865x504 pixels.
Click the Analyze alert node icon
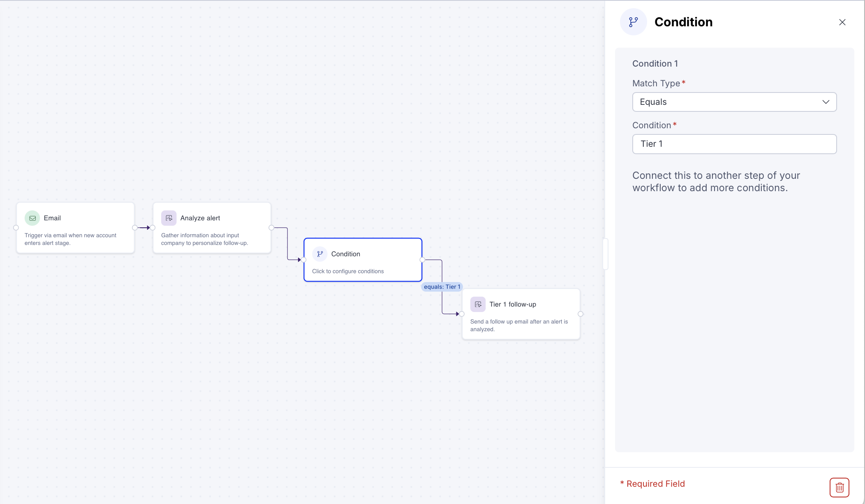pos(169,218)
